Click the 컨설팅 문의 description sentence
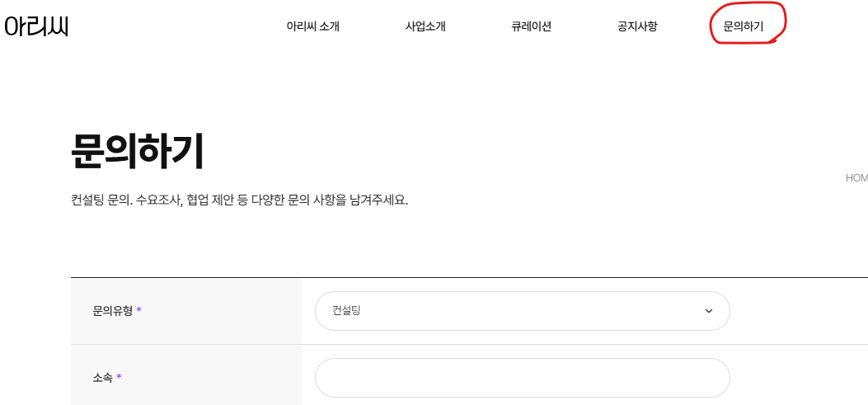Viewport: 868px width, 405px height. click(x=240, y=200)
